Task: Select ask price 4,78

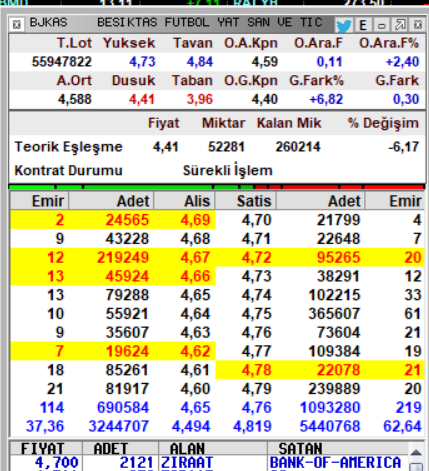Action: pos(257,370)
